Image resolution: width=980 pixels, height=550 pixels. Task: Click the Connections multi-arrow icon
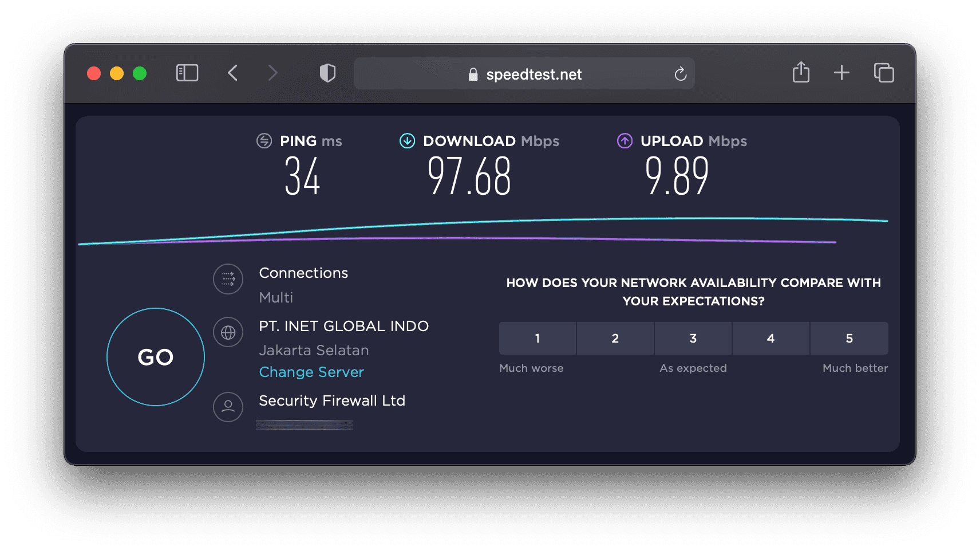[228, 279]
